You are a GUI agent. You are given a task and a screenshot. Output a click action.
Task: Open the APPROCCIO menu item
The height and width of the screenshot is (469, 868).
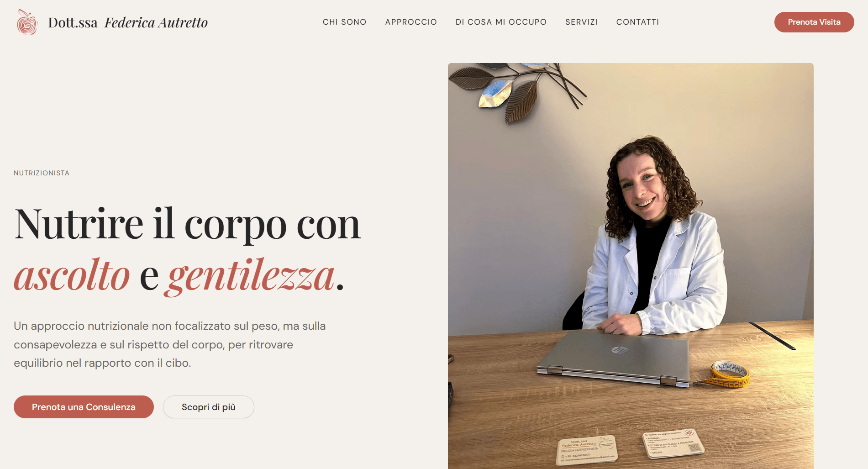tap(411, 22)
